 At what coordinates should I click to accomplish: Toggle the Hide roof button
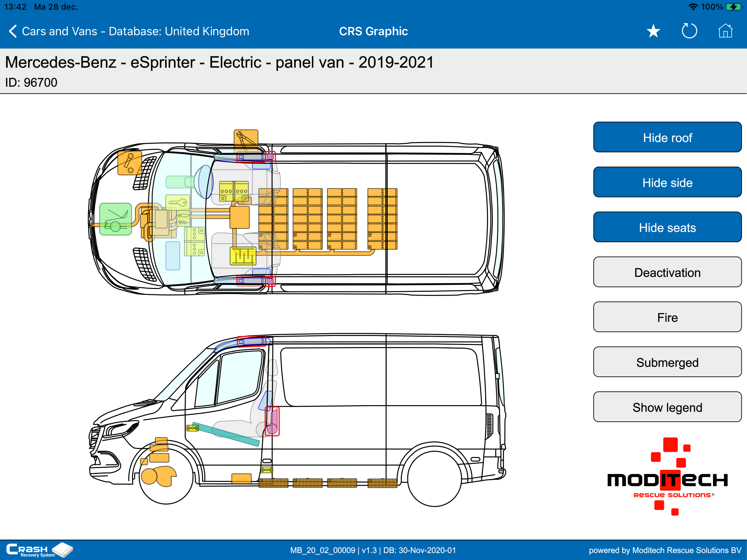[667, 137]
